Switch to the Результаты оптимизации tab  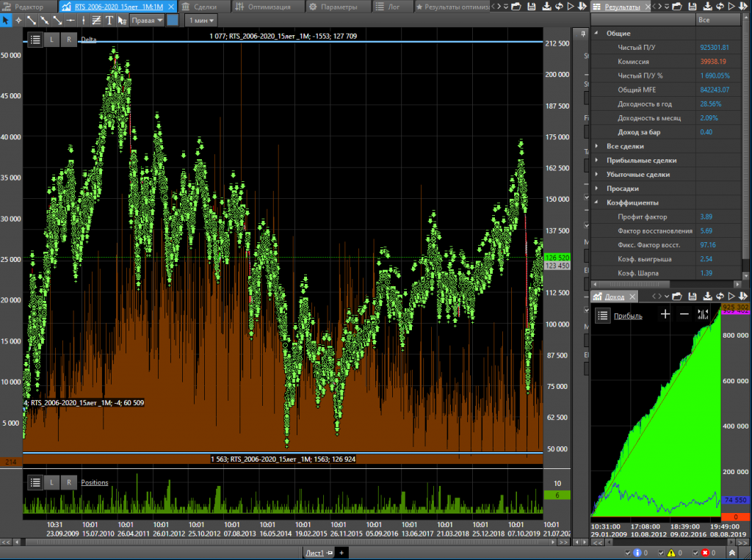point(452,7)
